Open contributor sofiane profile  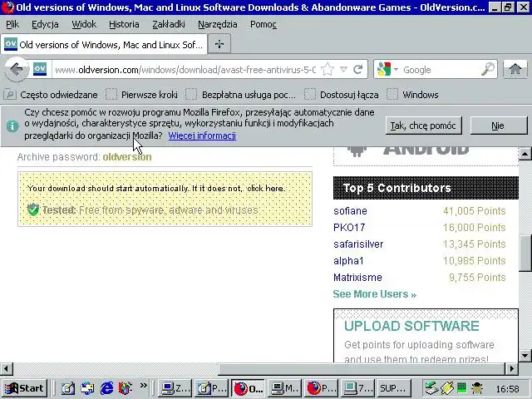(x=350, y=210)
